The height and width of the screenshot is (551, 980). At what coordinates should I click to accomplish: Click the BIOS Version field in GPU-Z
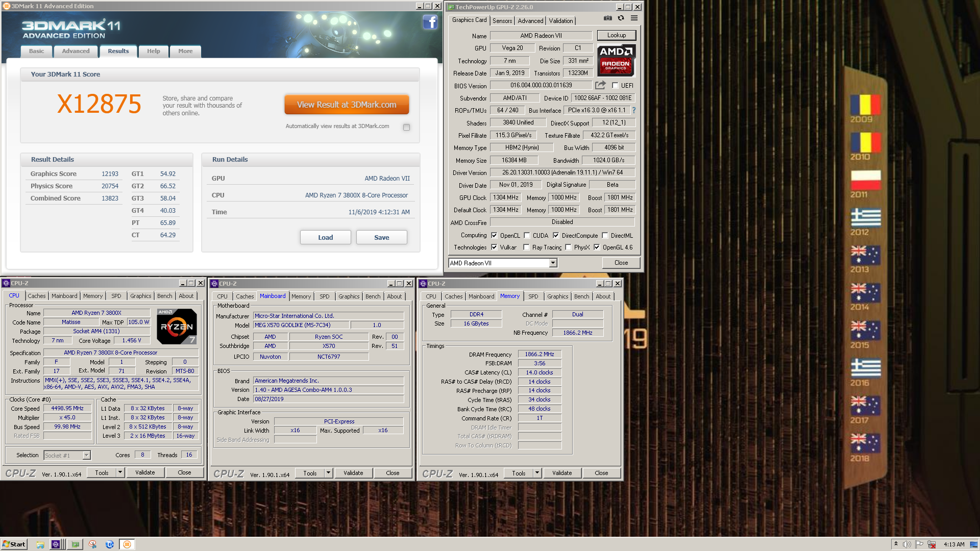[x=541, y=85]
